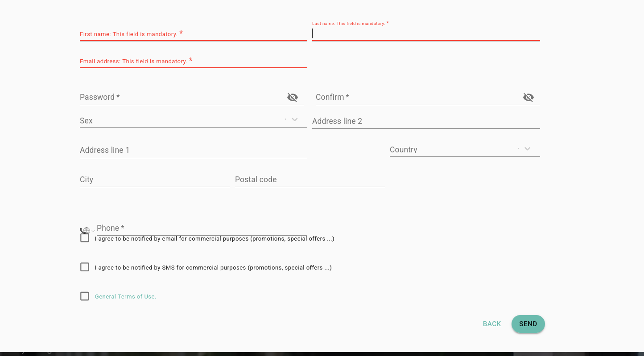Open the Country dropdown chevron

point(528,149)
